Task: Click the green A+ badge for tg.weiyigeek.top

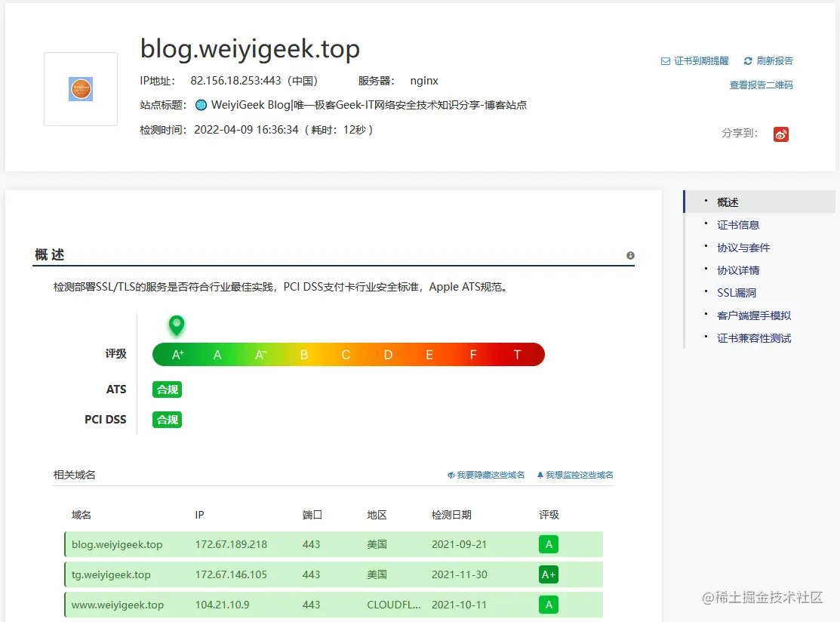Action: [x=549, y=574]
